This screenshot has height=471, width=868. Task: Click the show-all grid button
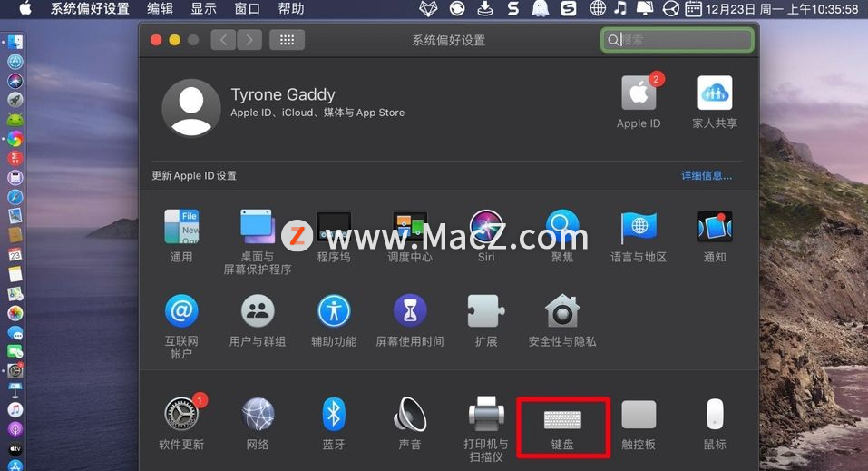point(287,40)
